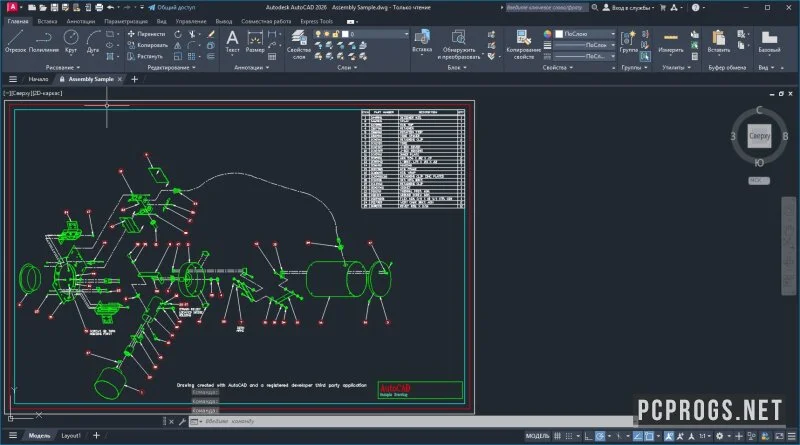Viewport: 800px width, 445px height.
Task: Open the Аннотации ribbon tab
Action: point(81,21)
